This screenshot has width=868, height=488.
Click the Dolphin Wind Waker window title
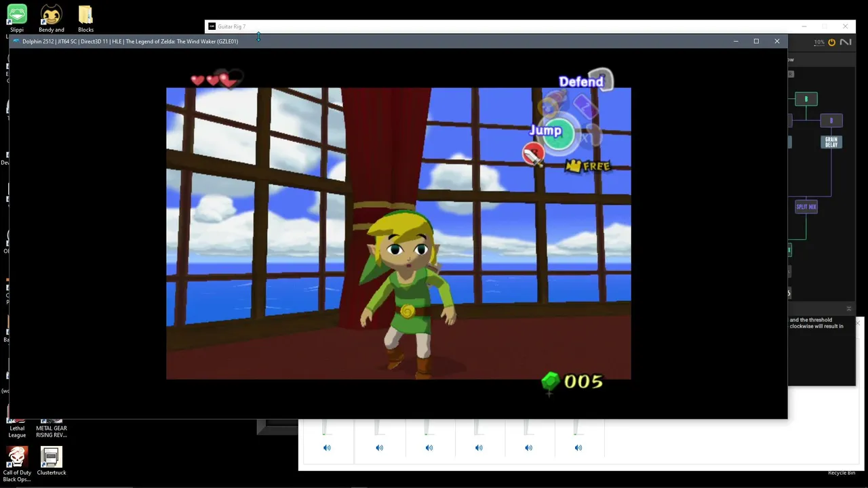(130, 41)
